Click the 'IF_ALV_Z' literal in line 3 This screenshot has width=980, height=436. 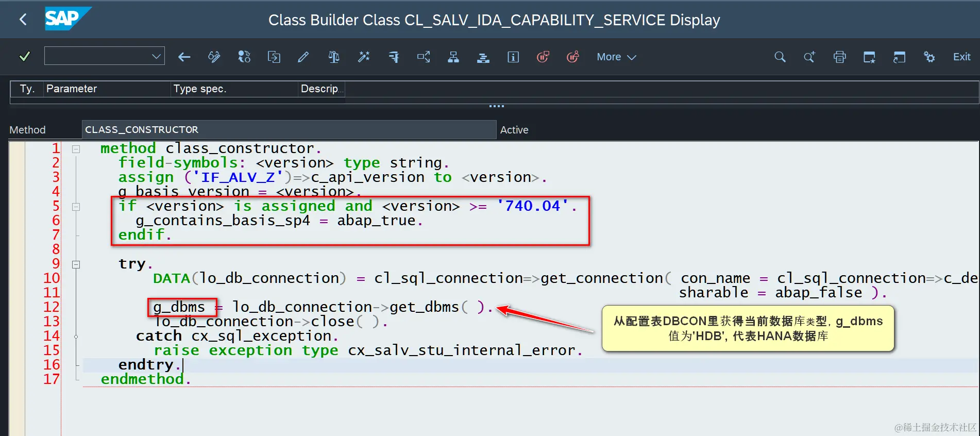238,177
